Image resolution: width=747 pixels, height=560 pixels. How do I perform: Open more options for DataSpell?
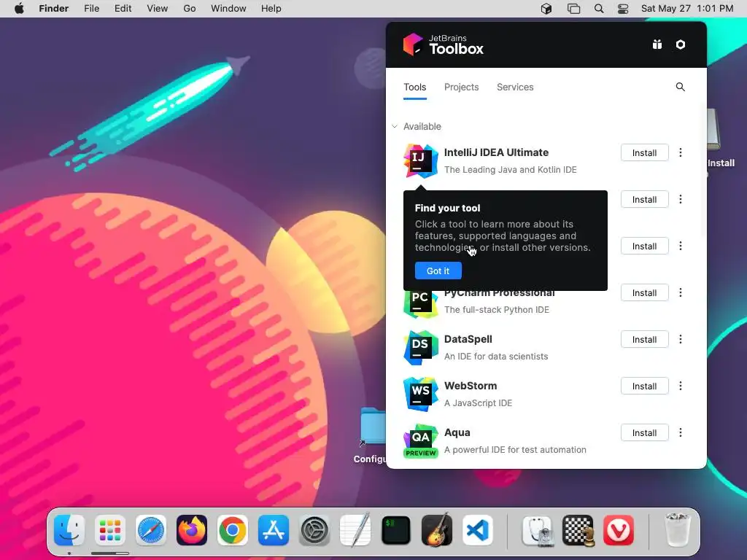pyautogui.click(x=681, y=339)
